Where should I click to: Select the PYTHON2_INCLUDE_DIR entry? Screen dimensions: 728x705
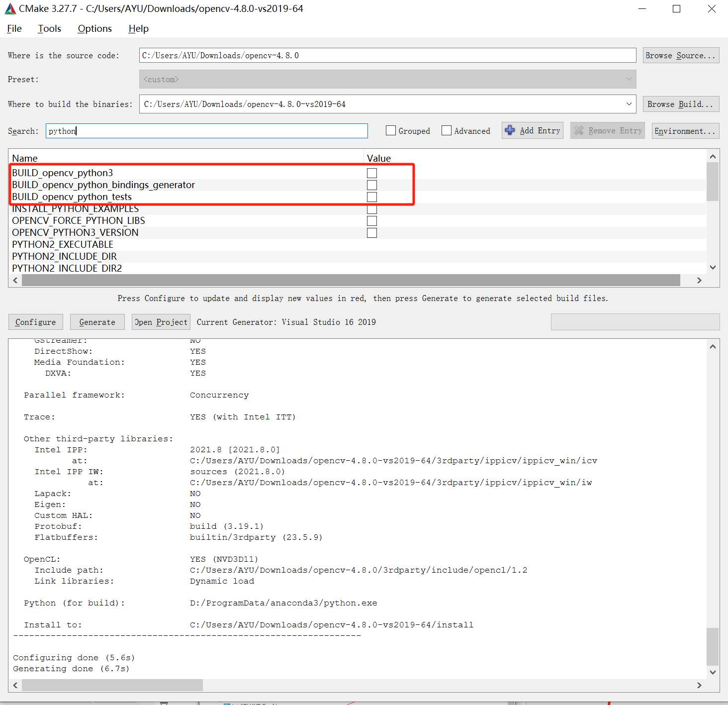tap(65, 256)
